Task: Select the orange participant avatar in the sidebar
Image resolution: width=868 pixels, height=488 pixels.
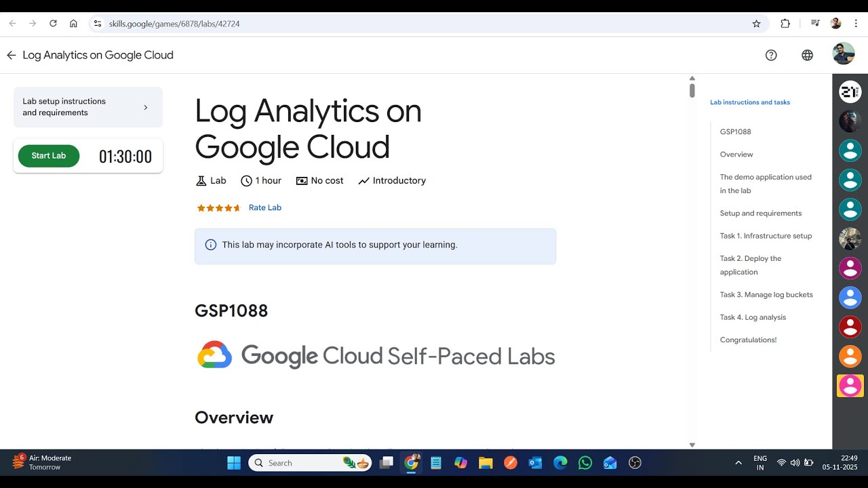Action: pyautogui.click(x=850, y=356)
